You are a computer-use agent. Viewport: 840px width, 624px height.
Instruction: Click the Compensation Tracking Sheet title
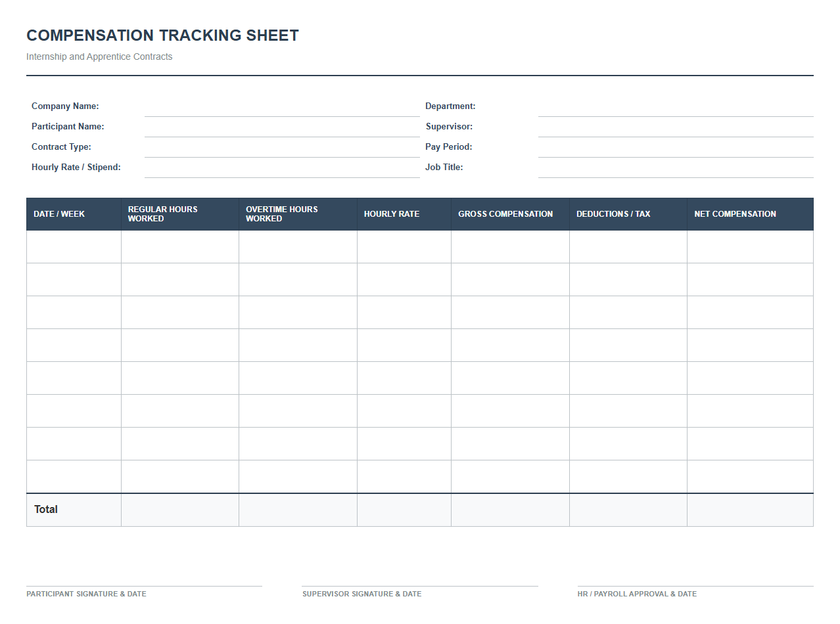(x=162, y=35)
